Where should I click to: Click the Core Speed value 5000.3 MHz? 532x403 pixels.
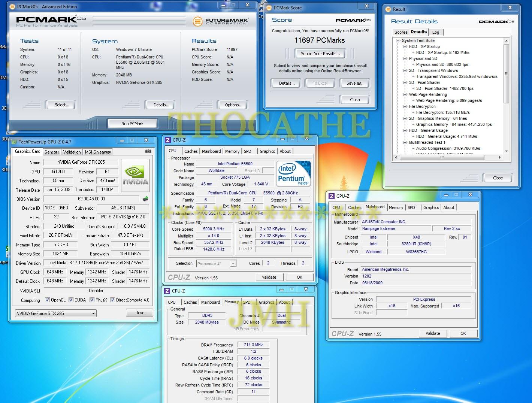pos(214,229)
